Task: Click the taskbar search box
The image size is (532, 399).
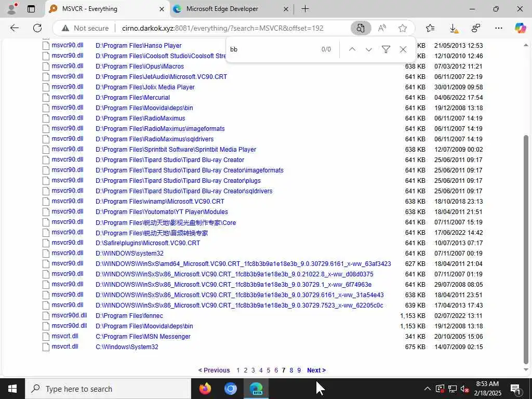Action: pyautogui.click(x=108, y=389)
